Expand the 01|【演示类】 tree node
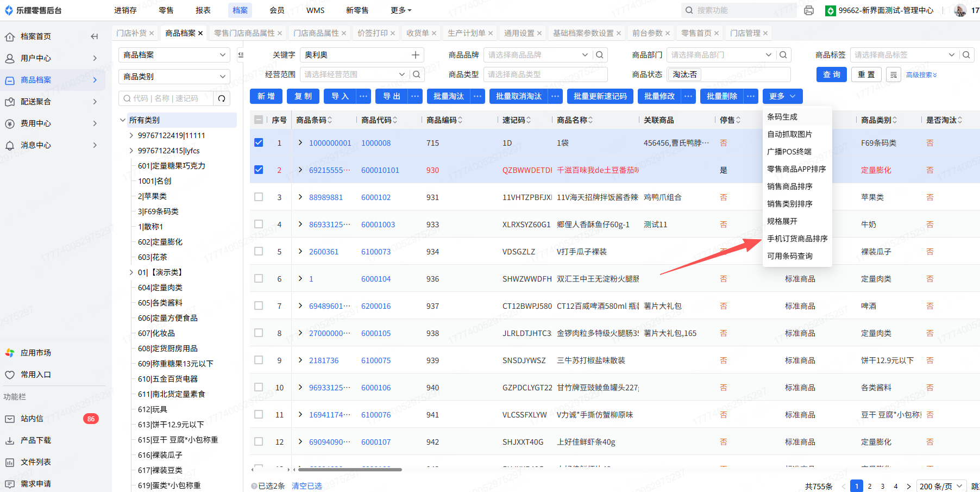 tap(131, 272)
